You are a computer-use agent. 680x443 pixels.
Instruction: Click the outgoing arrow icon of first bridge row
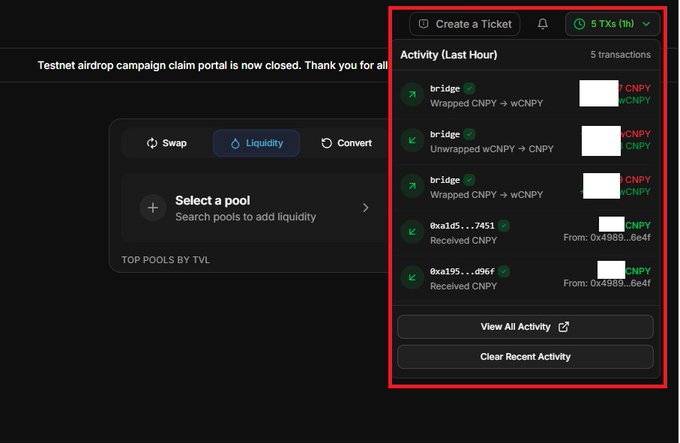[412, 94]
